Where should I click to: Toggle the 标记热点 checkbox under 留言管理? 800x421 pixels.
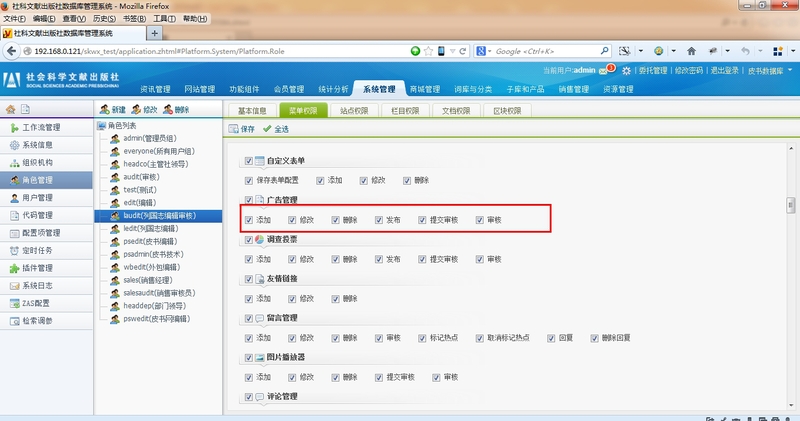422,338
